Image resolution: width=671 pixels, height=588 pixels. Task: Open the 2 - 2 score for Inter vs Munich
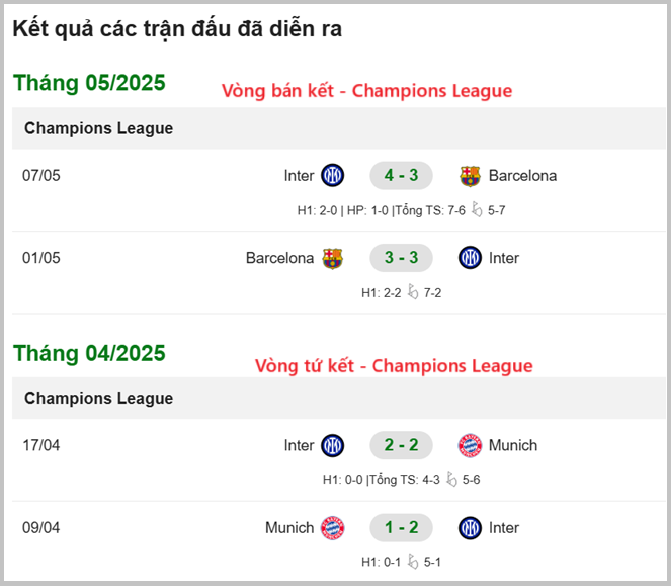(401, 445)
